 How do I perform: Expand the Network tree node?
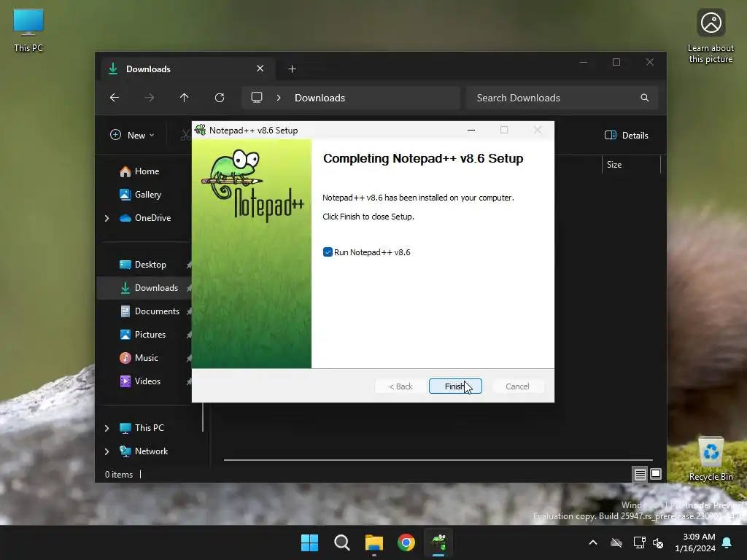click(107, 451)
